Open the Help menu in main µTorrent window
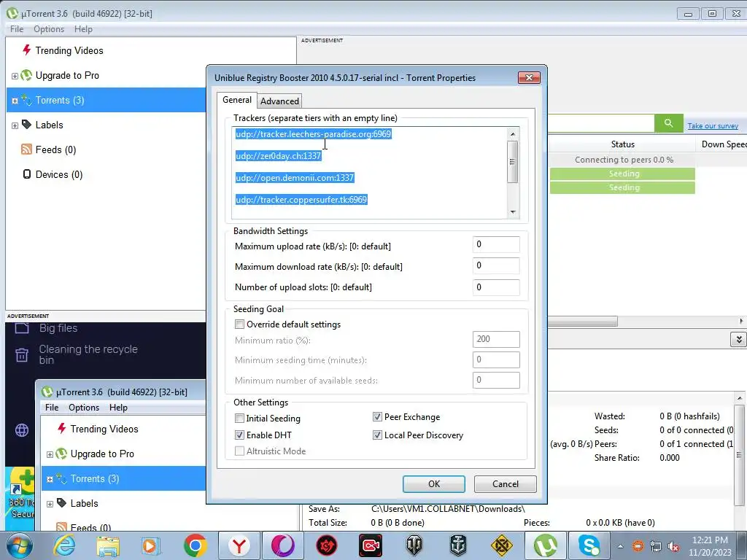Image resolution: width=747 pixels, height=560 pixels. (x=83, y=28)
